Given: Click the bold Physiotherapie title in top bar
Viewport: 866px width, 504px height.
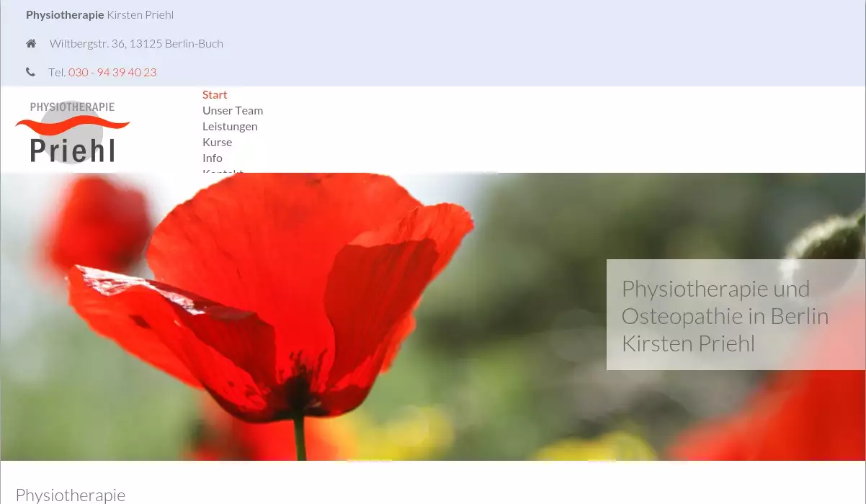Looking at the screenshot, I should point(65,14).
